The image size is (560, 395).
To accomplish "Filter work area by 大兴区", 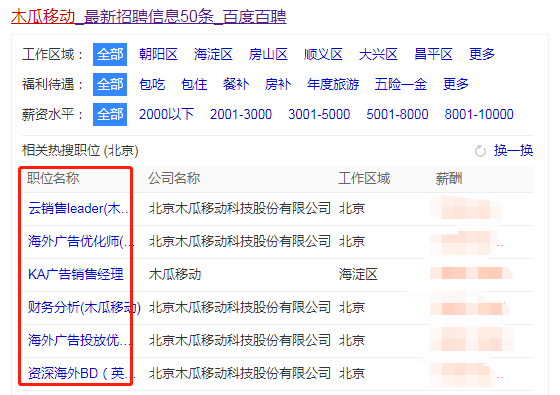I will tap(378, 54).
